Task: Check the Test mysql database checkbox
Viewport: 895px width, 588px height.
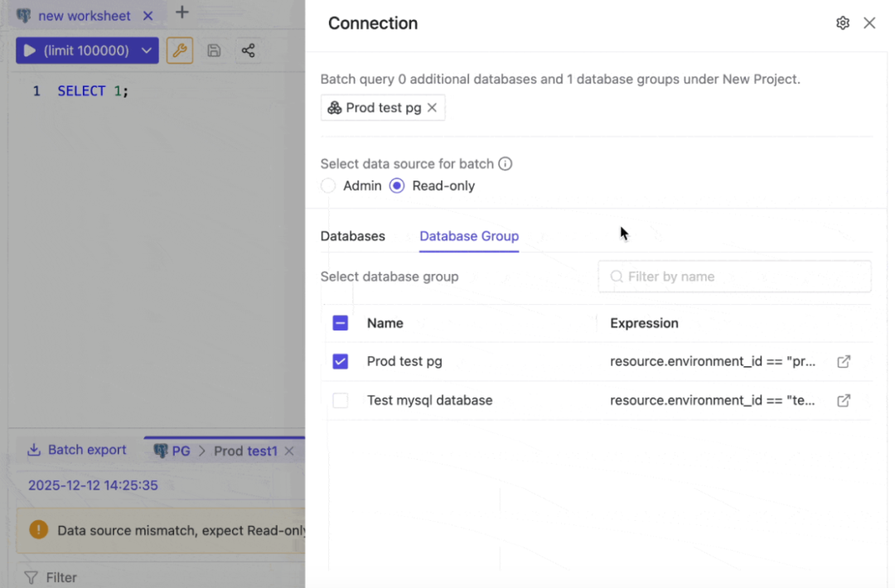Action: (x=341, y=400)
